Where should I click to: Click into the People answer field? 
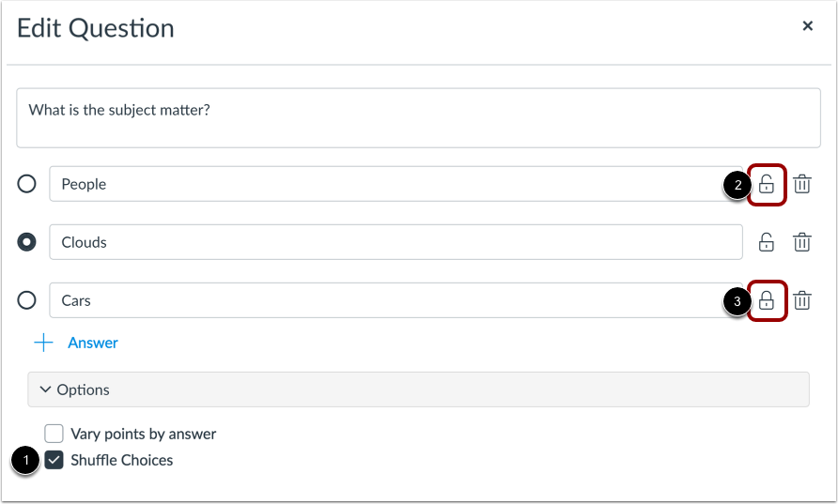pos(376,184)
